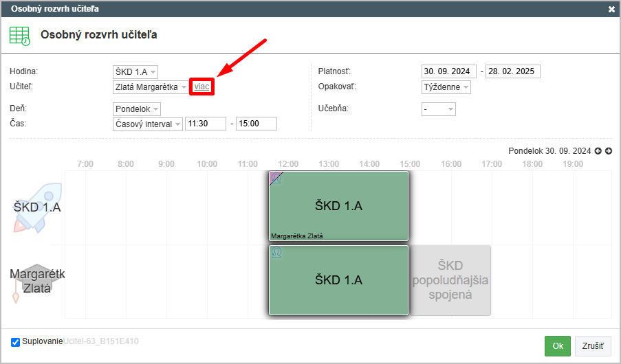Screen dimensions: 621x364
Task: Go to previous day arrow
Action: (598, 151)
